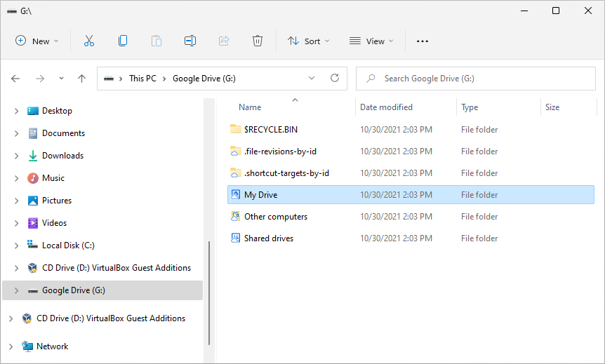Select the top-level CD Drive (D:) entry above Network
This screenshot has width=605, height=364.
point(102,318)
